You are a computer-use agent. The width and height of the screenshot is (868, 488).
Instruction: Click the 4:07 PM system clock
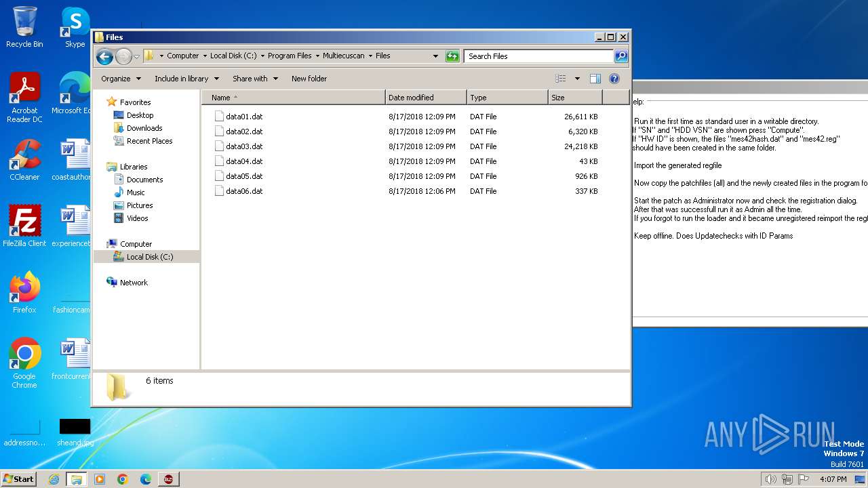[x=833, y=479]
